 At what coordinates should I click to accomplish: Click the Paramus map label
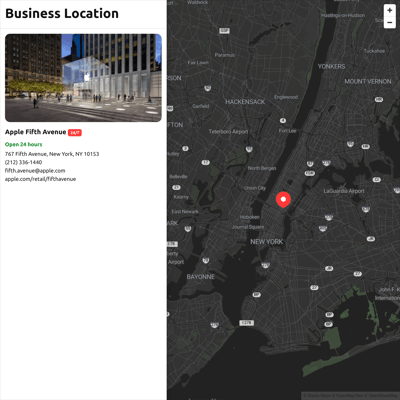[225, 55]
